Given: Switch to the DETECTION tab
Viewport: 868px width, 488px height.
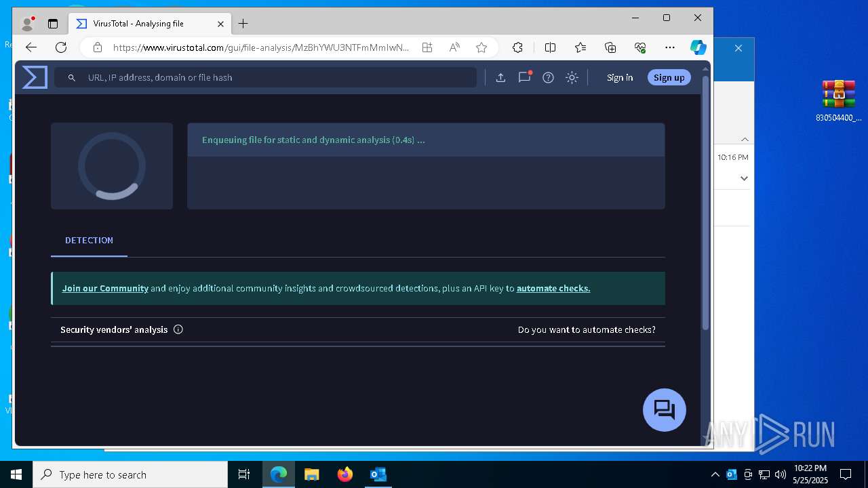Looking at the screenshot, I should tap(89, 241).
